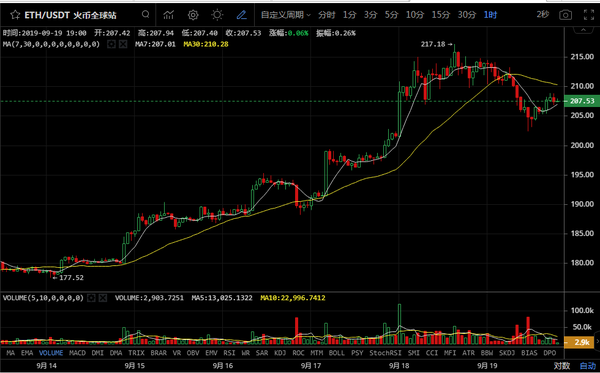Enable the SAR indicator
Viewport: 600px width, 373px height.
click(x=262, y=353)
